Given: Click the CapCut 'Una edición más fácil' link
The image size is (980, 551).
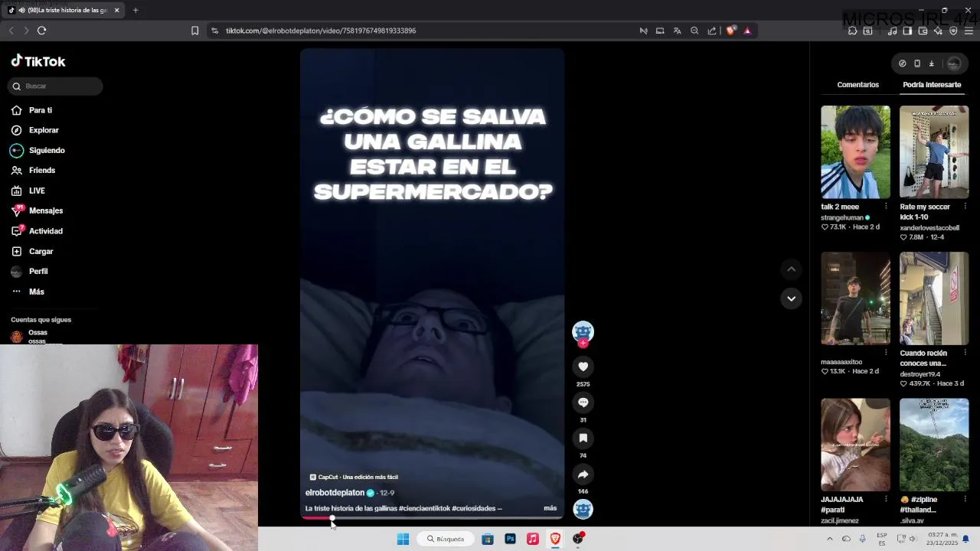Looking at the screenshot, I should tap(354, 477).
